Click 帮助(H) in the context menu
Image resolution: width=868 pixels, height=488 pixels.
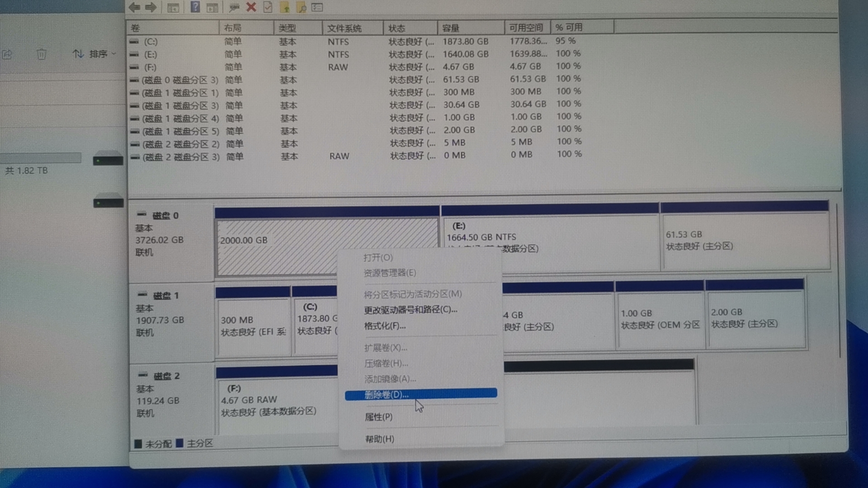pyautogui.click(x=379, y=439)
